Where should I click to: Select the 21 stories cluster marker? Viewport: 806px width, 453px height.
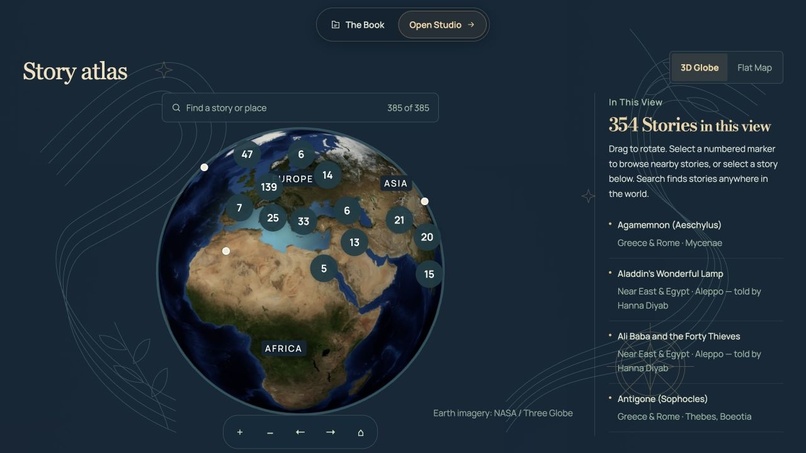coord(399,220)
